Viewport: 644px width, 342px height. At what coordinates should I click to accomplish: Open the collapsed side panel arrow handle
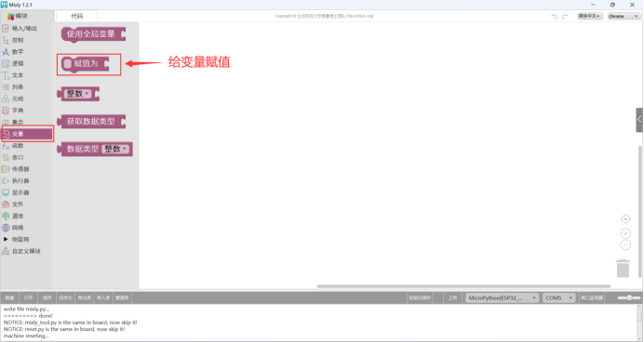tap(639, 120)
